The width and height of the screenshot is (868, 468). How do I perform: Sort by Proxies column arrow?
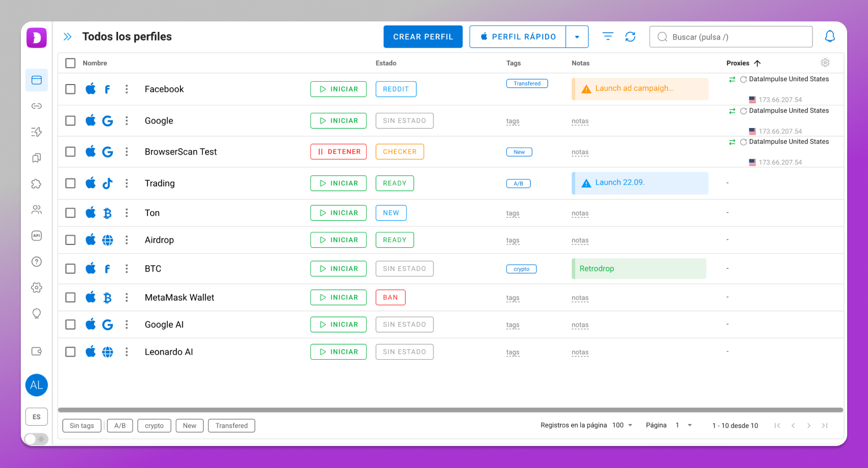click(x=757, y=63)
